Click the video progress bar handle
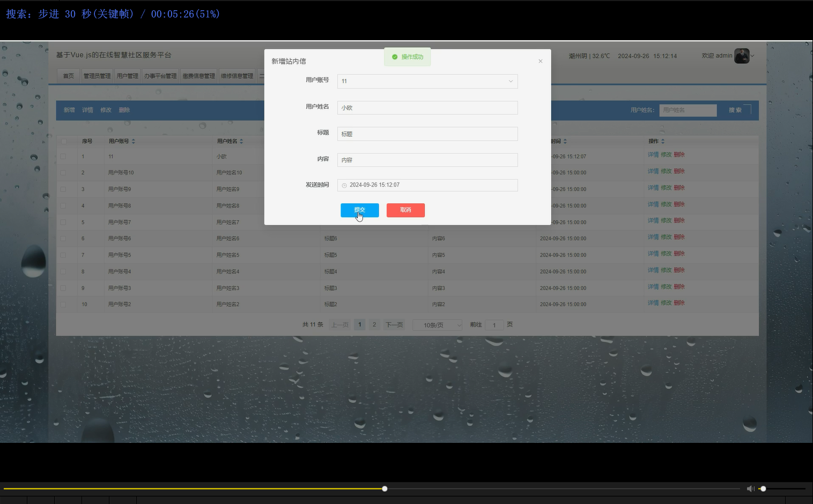 pos(385,488)
